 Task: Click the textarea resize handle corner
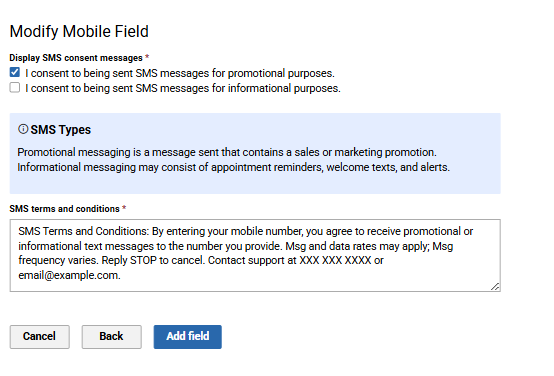(x=495, y=287)
